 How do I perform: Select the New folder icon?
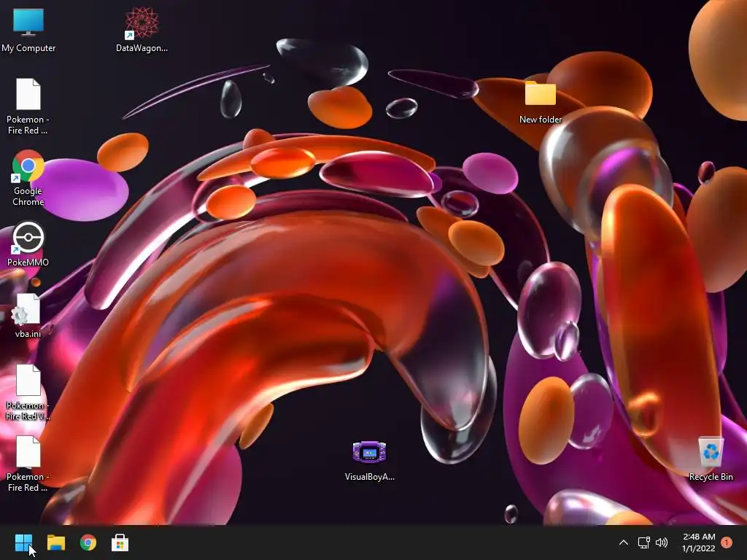pos(541,102)
